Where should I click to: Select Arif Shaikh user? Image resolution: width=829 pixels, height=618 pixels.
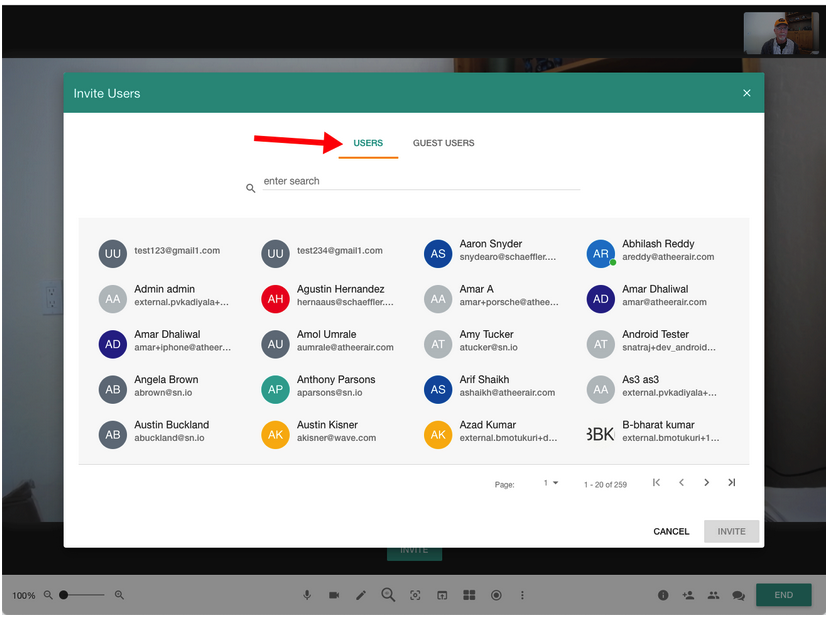point(490,389)
